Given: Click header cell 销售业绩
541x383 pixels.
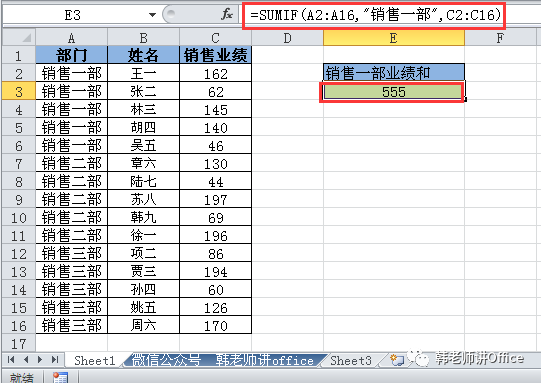Looking at the screenshot, I should click(x=216, y=55).
